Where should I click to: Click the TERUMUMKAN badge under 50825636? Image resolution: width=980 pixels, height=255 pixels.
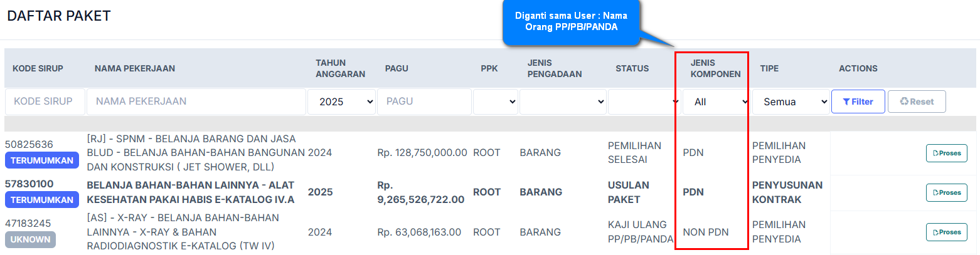click(42, 160)
